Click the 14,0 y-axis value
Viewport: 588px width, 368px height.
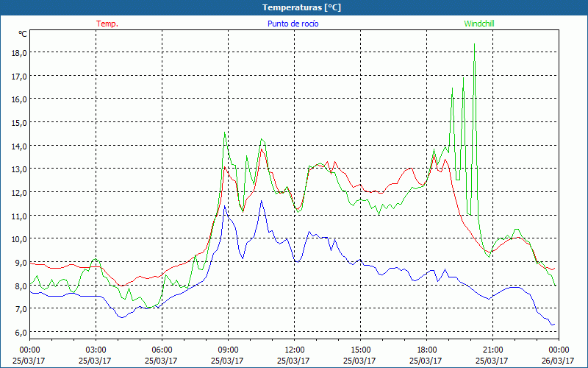click(20, 146)
